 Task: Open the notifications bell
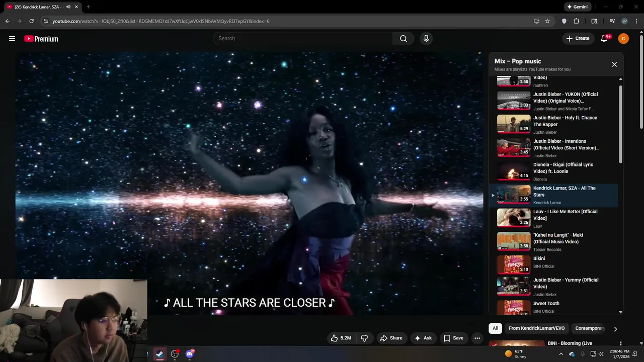click(x=605, y=39)
